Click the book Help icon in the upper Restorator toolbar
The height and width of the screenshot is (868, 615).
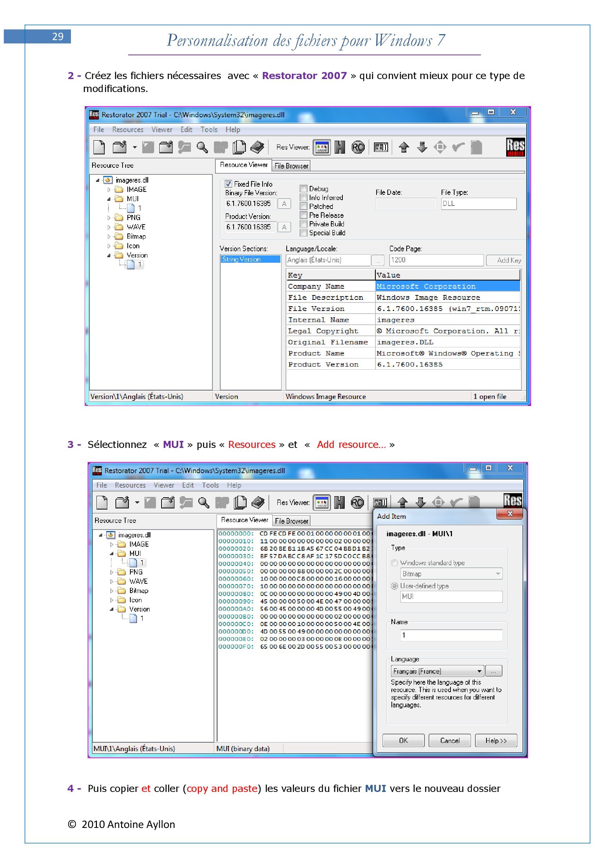[x=257, y=147]
